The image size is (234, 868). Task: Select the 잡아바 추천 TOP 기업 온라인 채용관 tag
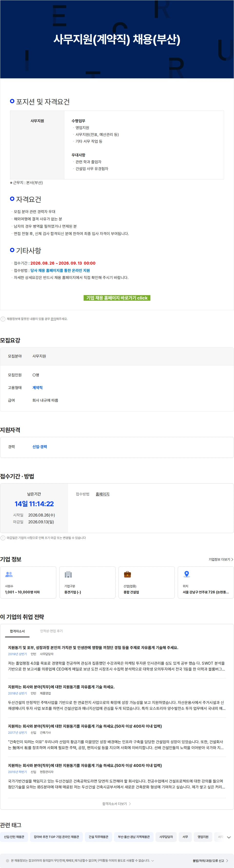point(57,837)
